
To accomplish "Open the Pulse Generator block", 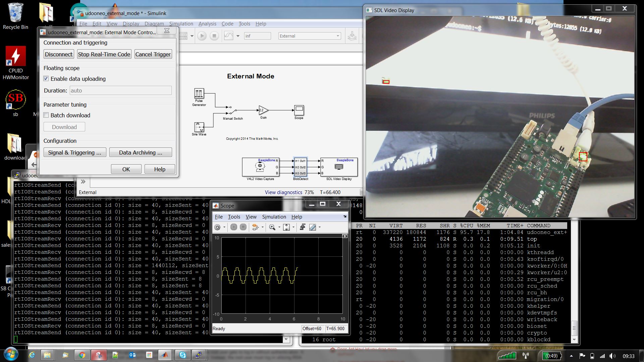I will coord(199,93).
